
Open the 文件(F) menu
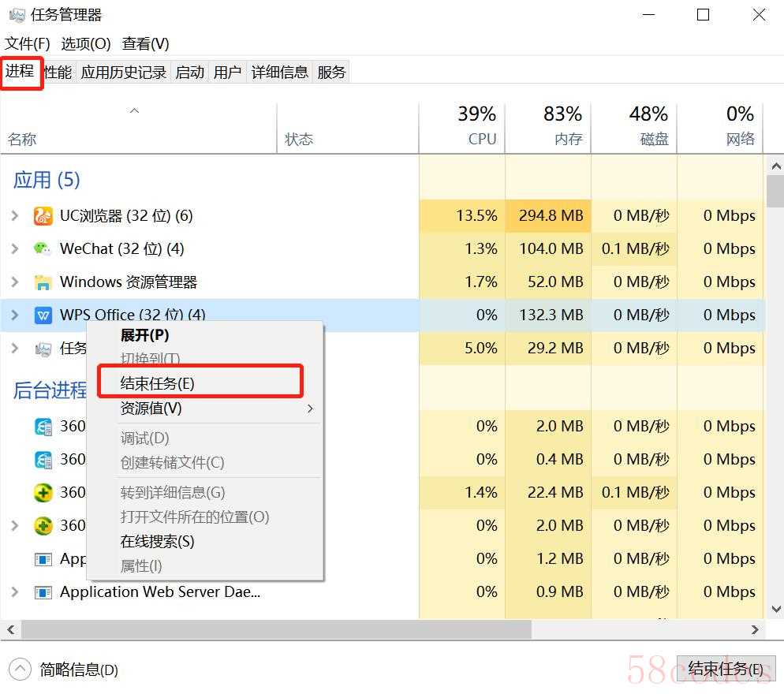point(28,44)
